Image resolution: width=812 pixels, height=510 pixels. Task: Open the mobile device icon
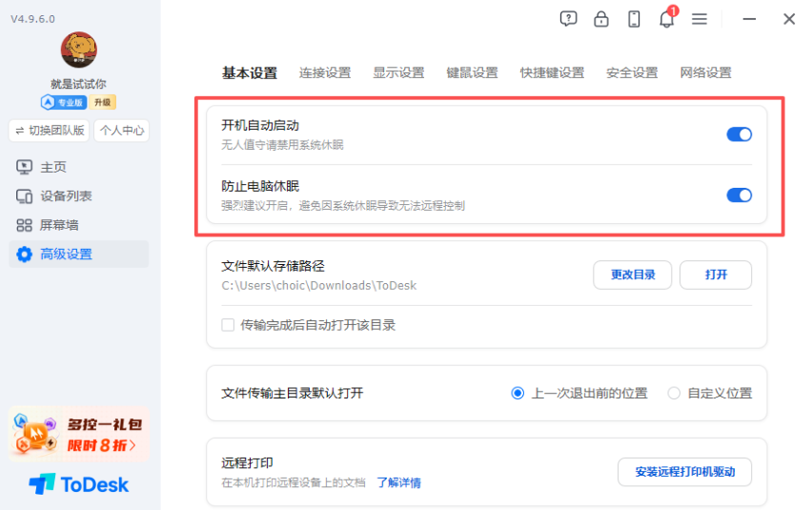(634, 19)
